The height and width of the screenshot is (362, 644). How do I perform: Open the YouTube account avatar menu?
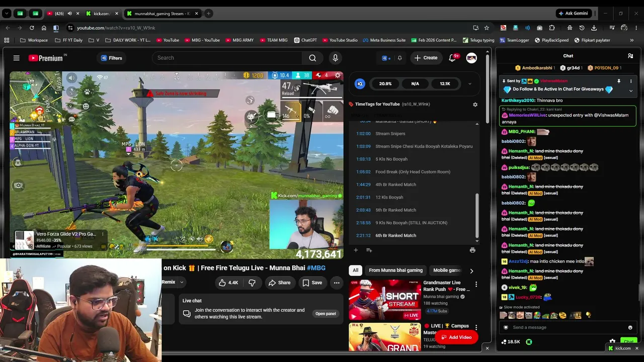coord(471,58)
